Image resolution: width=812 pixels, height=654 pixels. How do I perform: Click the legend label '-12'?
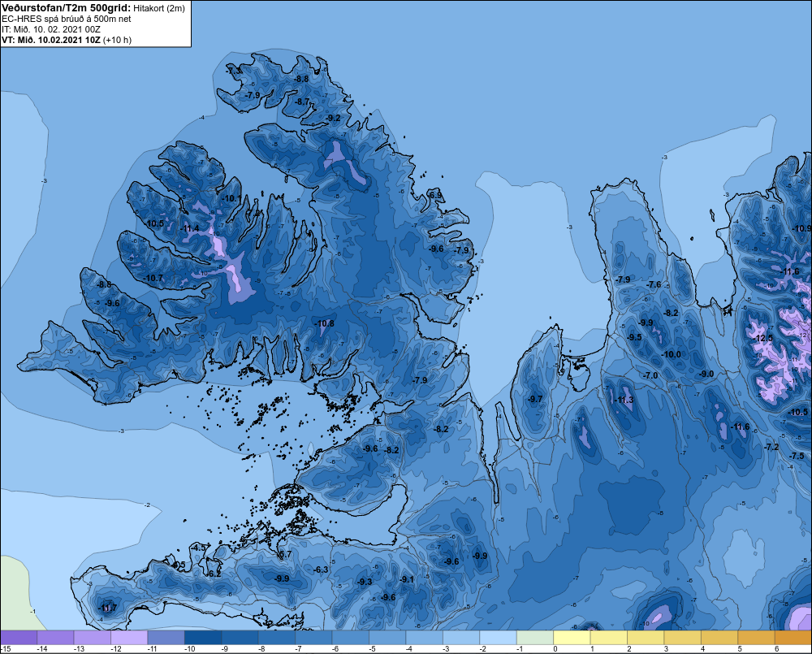click(x=115, y=649)
